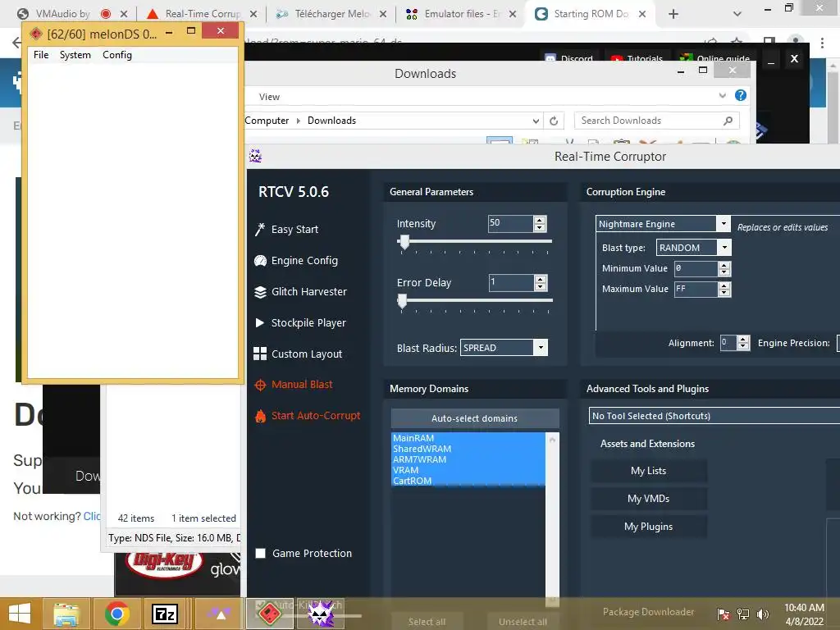Open the Windows Start menu
The height and width of the screenshot is (630, 840).
pyautogui.click(x=20, y=614)
